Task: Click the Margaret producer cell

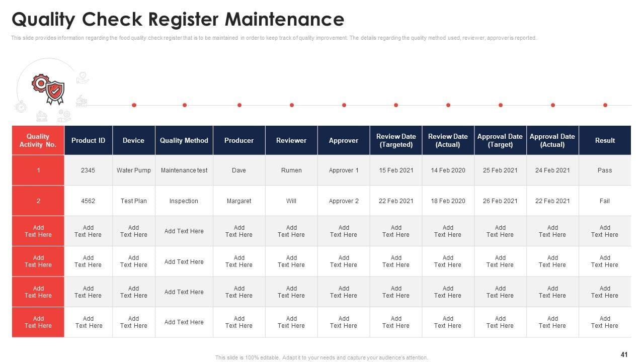Action: 239,201
